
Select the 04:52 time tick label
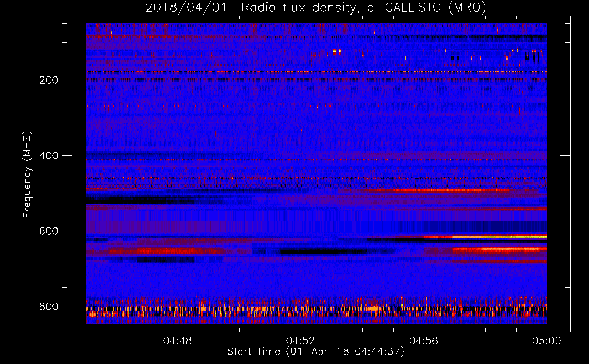point(300,341)
